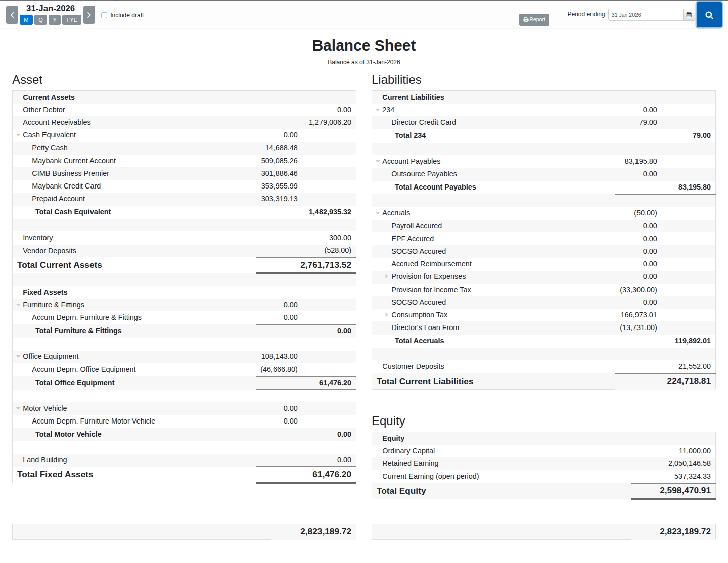
Task: Expand the Consumption Tax row
Action: pos(387,315)
